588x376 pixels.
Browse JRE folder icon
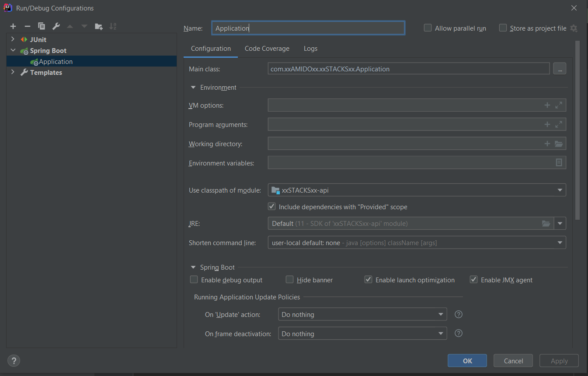546,223
